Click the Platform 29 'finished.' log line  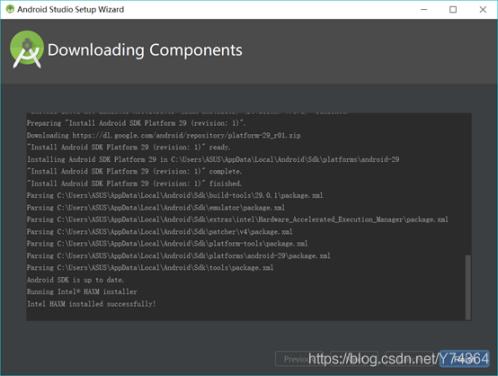point(134,183)
